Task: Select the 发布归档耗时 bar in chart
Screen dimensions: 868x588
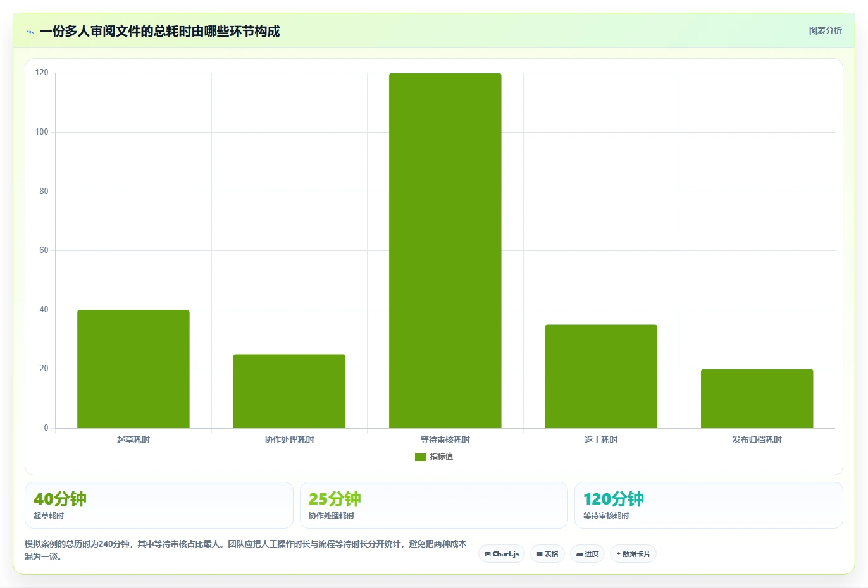Action: pyautogui.click(x=757, y=398)
